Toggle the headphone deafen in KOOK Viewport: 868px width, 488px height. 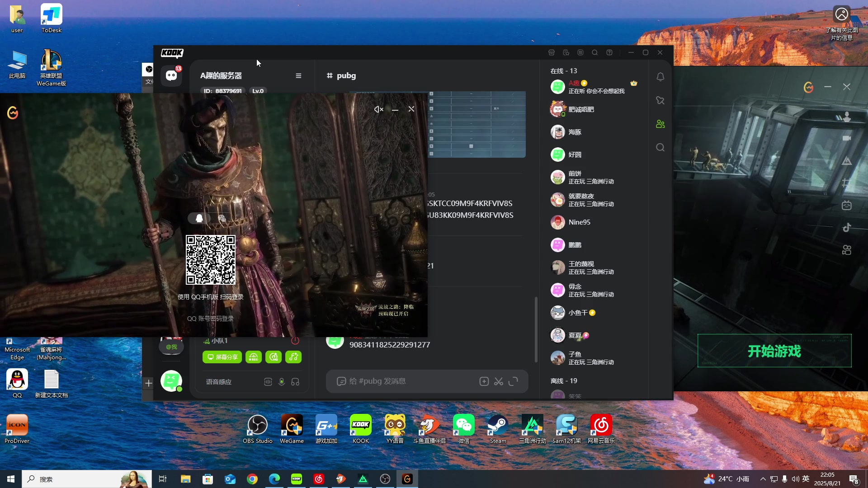point(295,382)
